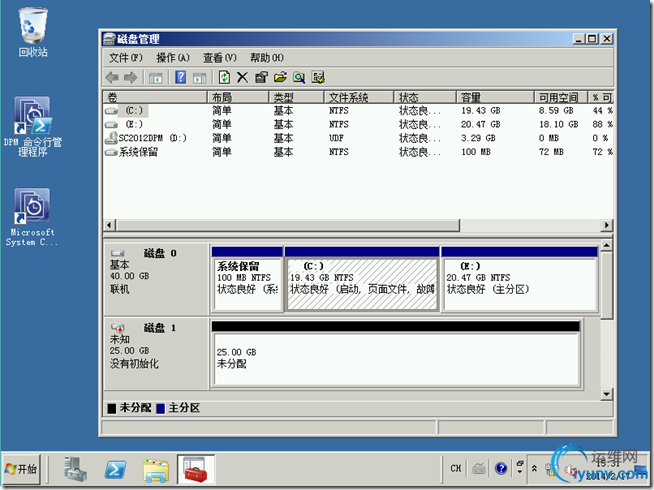Click the Explore magnifier toolbar icon
Viewport: 654px width, 490px height.
pyautogui.click(x=299, y=78)
